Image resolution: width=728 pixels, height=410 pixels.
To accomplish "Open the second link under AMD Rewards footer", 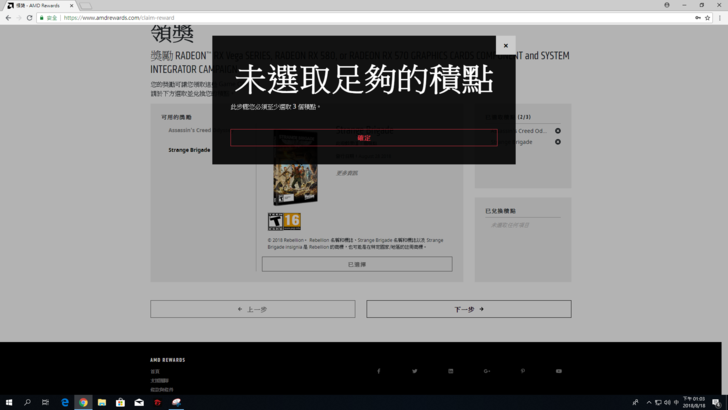I will (159, 381).
